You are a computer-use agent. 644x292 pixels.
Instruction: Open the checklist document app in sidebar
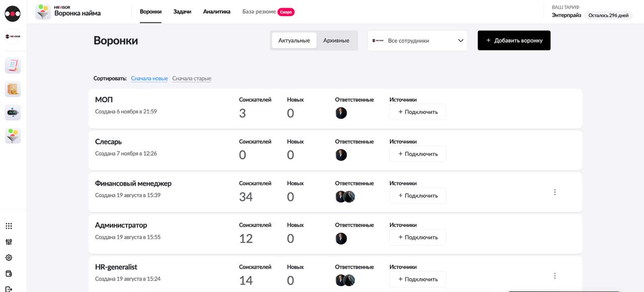[13, 65]
